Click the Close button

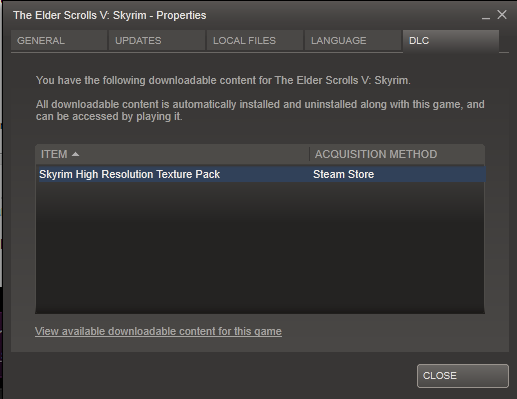(463, 376)
